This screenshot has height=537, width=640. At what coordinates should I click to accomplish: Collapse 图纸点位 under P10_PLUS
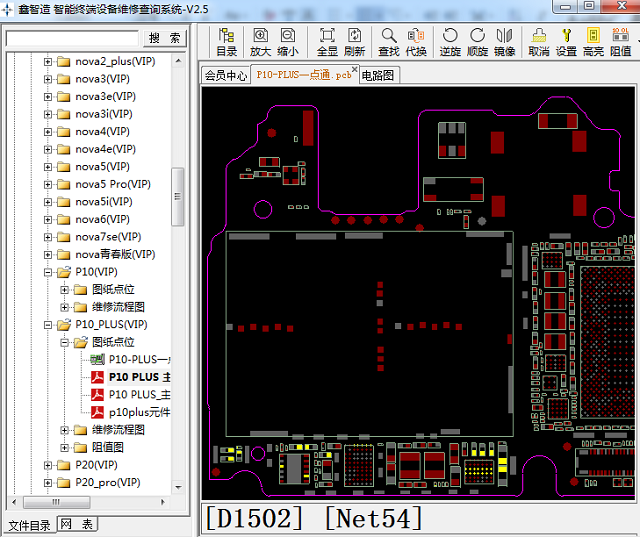64,342
